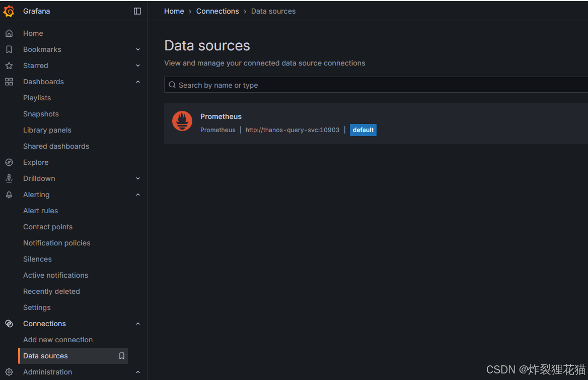Open Explore in the sidebar

[36, 163]
